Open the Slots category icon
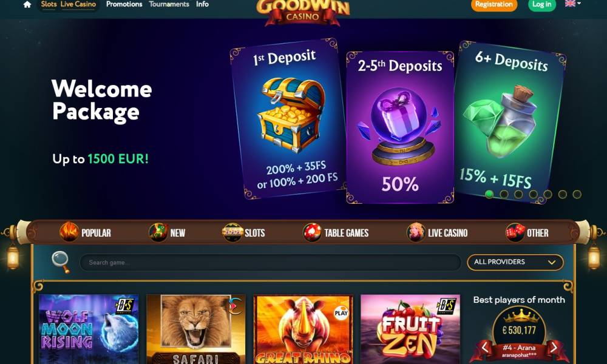The width and height of the screenshot is (607, 364). [232, 232]
